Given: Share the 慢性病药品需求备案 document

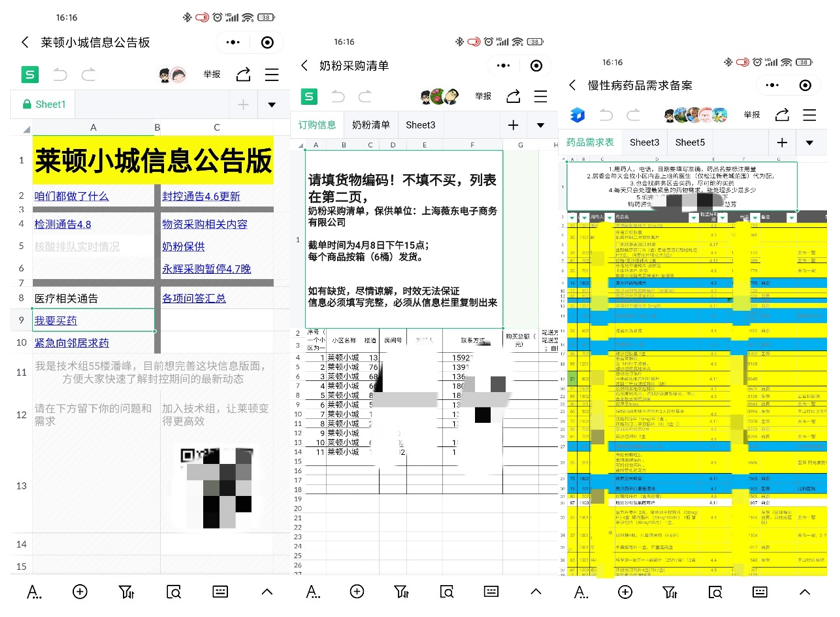Looking at the screenshot, I should tap(782, 115).
